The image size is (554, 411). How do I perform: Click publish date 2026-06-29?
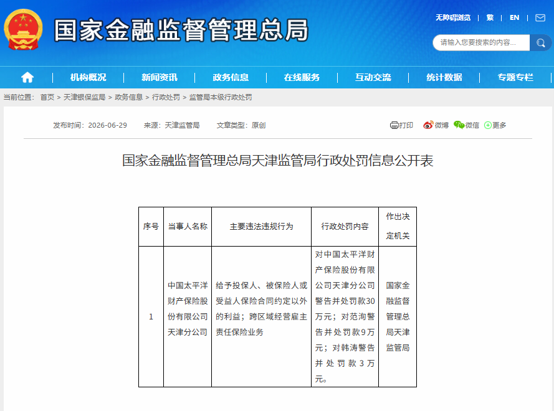click(107, 125)
